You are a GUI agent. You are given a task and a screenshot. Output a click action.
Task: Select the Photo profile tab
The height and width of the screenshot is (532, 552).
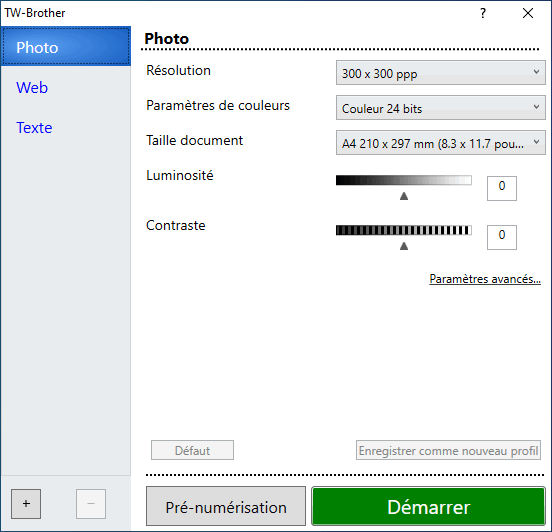[66, 47]
